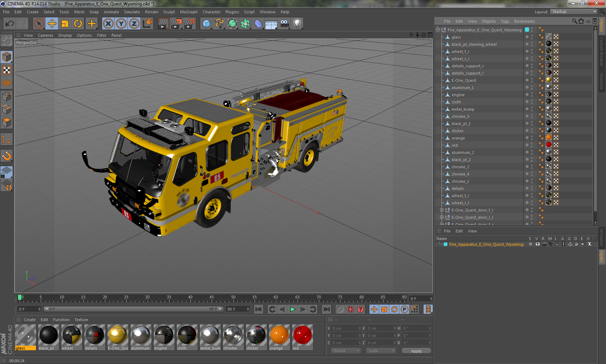The height and width of the screenshot is (364, 606).
Task: Click Render View clapperboard icon
Action: pyautogui.click(x=163, y=24)
